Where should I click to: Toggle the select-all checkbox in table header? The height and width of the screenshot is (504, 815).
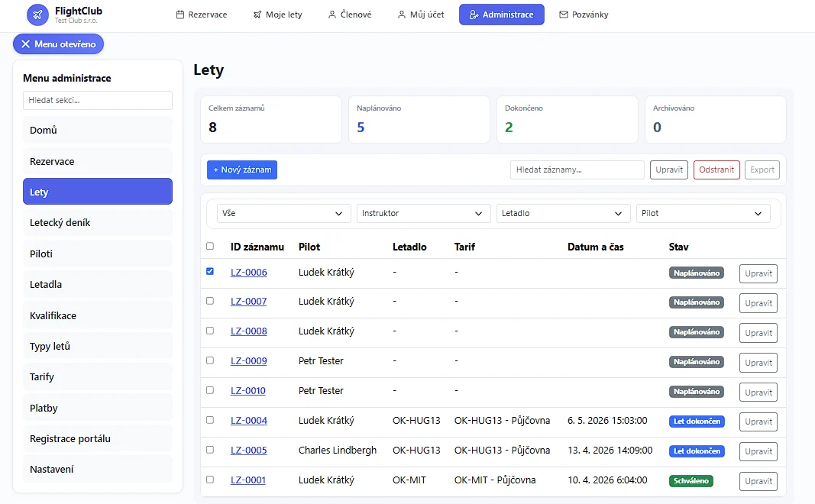tap(210, 247)
